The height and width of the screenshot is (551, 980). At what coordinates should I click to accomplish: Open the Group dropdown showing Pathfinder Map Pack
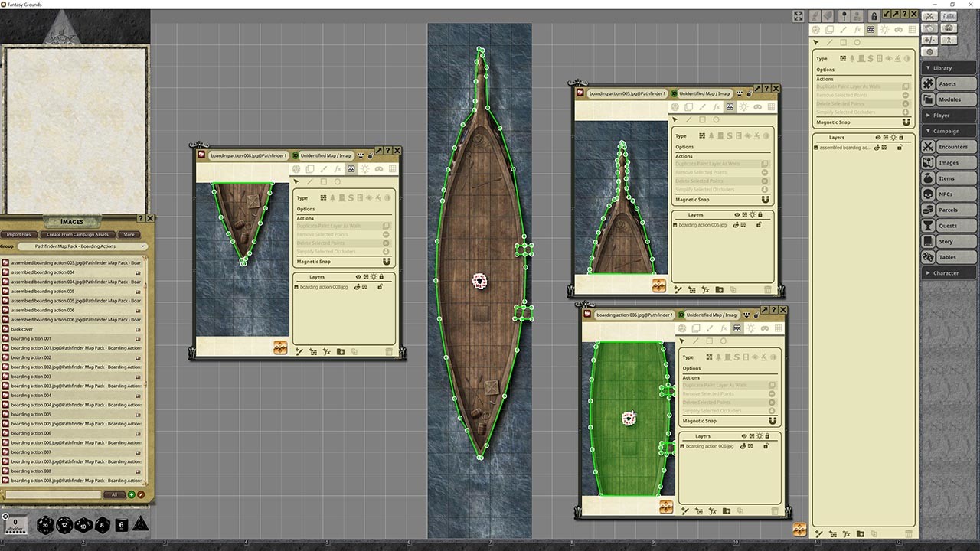[82, 246]
